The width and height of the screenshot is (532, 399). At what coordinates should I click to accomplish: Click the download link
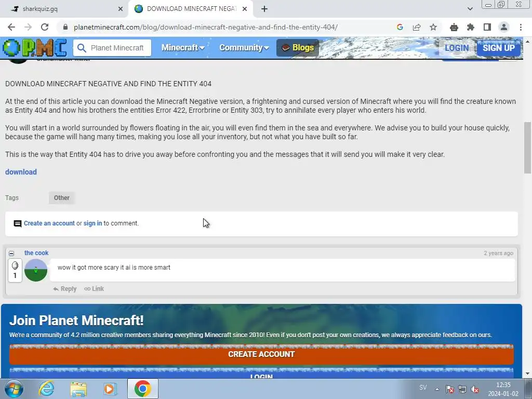point(21,172)
